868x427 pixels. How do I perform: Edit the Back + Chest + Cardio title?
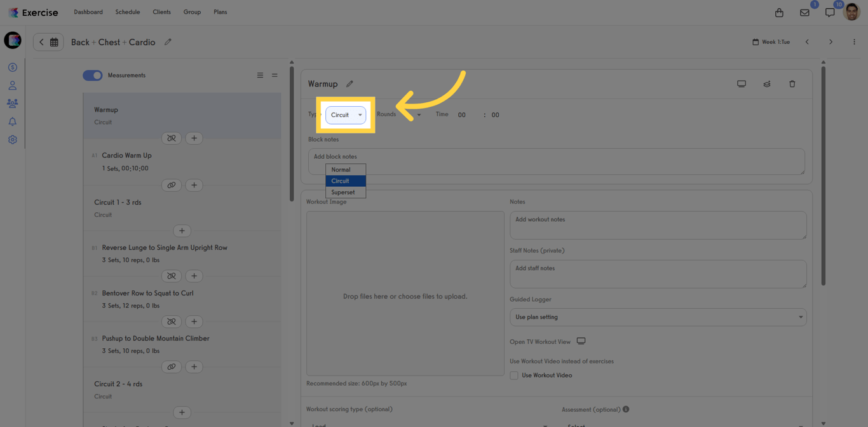pyautogui.click(x=168, y=42)
